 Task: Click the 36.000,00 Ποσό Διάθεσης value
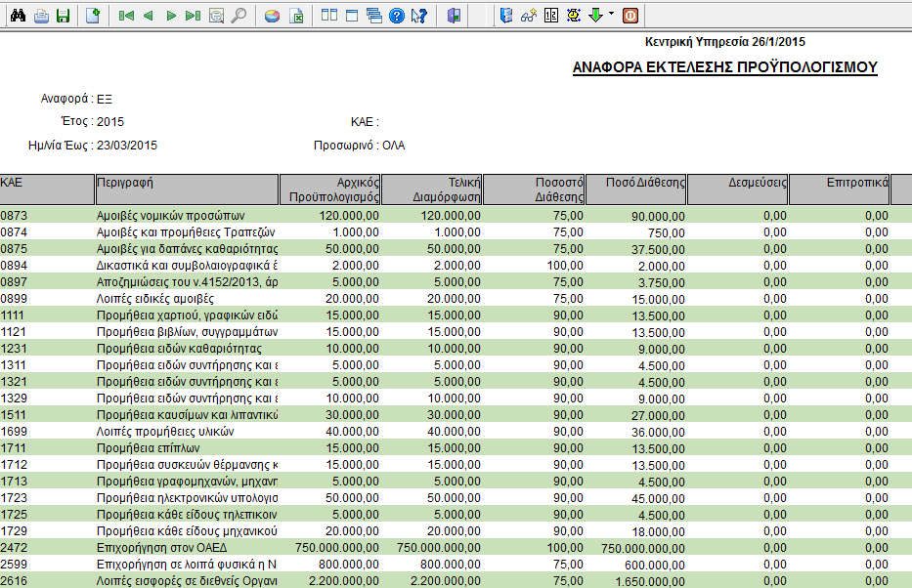tap(658, 433)
